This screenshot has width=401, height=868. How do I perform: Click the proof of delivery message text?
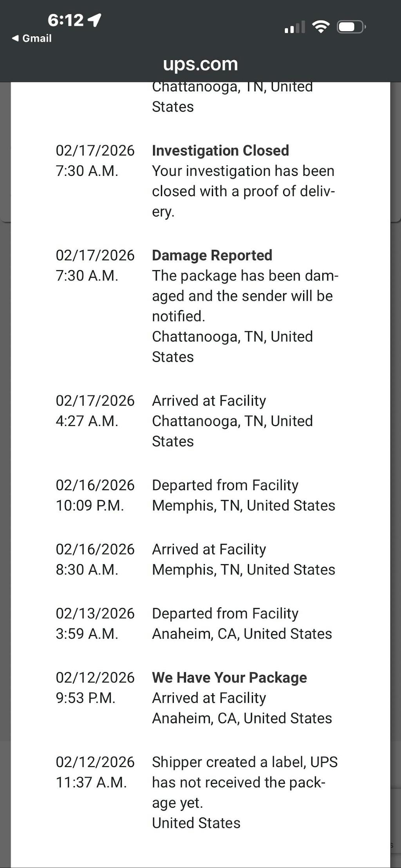click(x=243, y=191)
